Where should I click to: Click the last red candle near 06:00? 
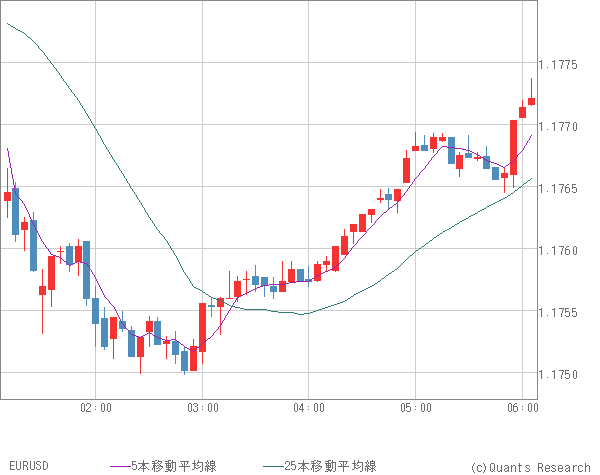tap(532, 101)
